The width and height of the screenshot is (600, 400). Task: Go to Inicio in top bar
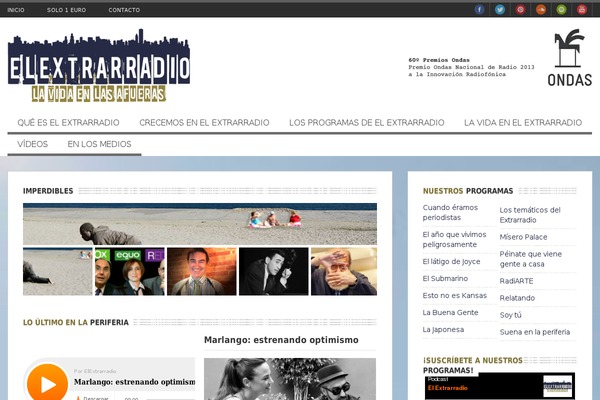(x=16, y=10)
